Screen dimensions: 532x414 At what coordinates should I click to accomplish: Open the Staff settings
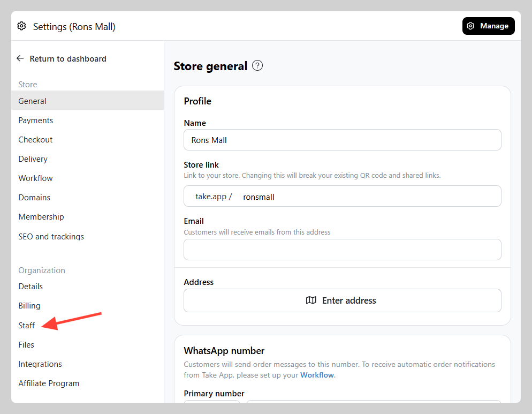coord(26,325)
